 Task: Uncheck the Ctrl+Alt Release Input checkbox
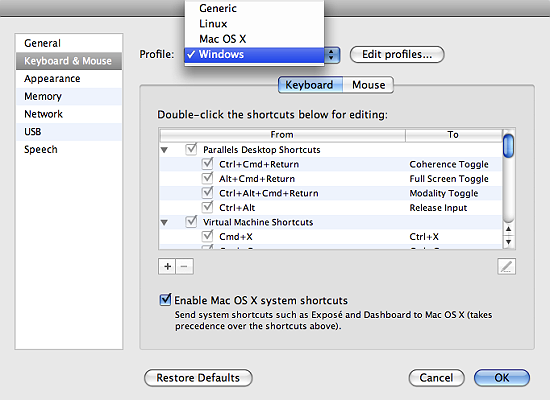208,207
